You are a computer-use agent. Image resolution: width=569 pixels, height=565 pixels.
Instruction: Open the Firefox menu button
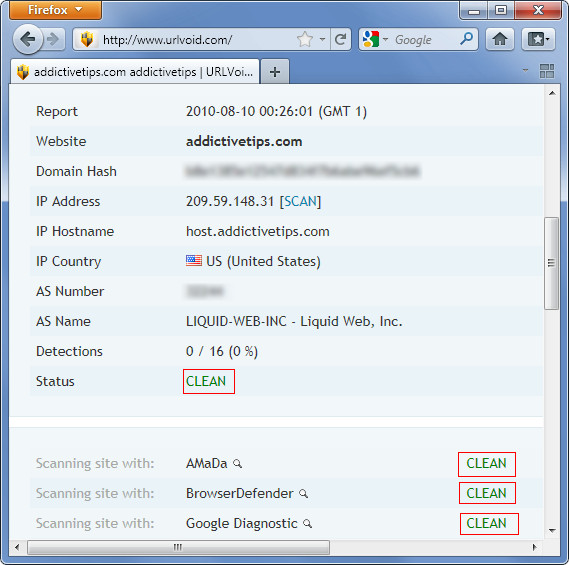[56, 10]
